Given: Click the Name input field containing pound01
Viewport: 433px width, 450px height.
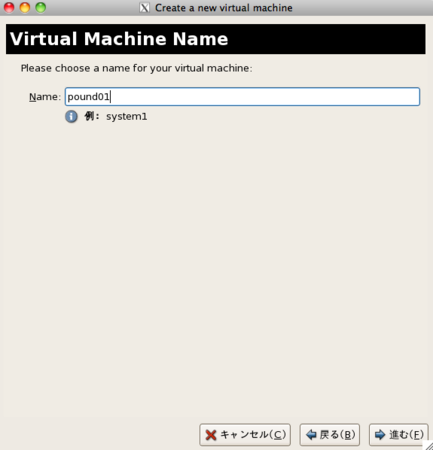Looking at the screenshot, I should pos(242,97).
